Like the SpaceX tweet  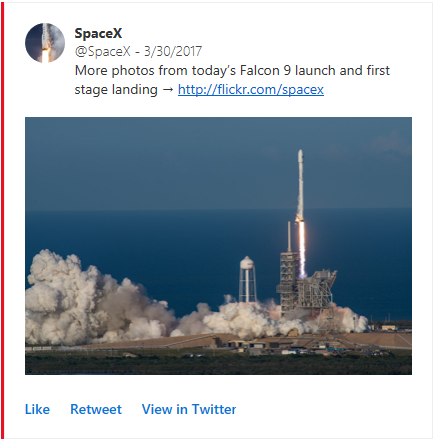point(37,409)
